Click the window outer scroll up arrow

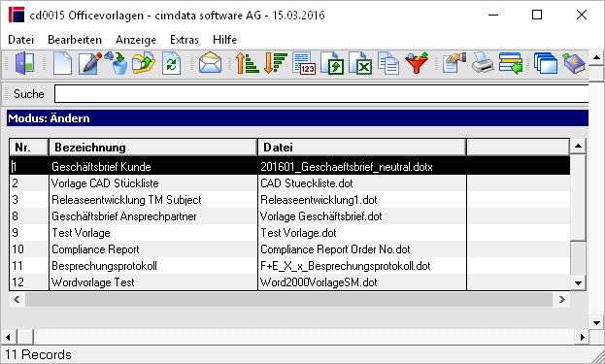coord(596,57)
